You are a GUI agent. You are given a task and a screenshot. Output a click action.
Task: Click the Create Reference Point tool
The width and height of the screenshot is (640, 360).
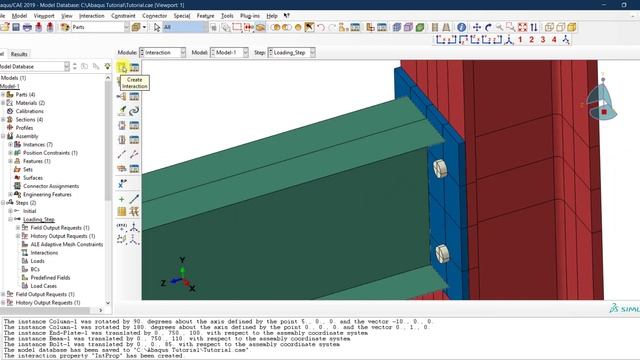click(x=122, y=184)
